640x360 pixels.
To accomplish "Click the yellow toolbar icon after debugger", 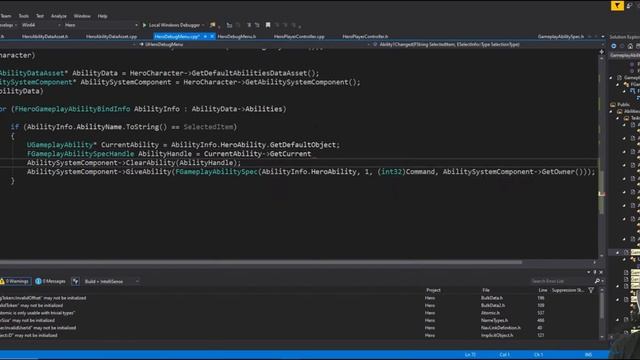I will coord(213,25).
